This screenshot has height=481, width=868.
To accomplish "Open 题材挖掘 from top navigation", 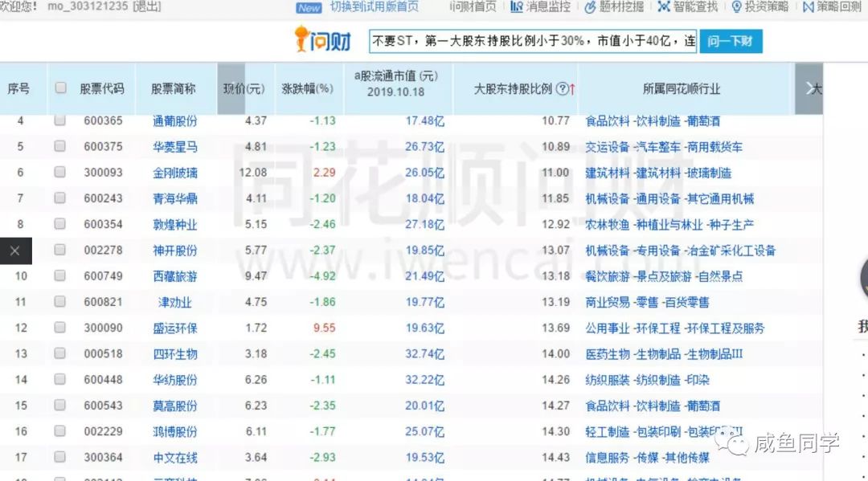I will [615, 7].
